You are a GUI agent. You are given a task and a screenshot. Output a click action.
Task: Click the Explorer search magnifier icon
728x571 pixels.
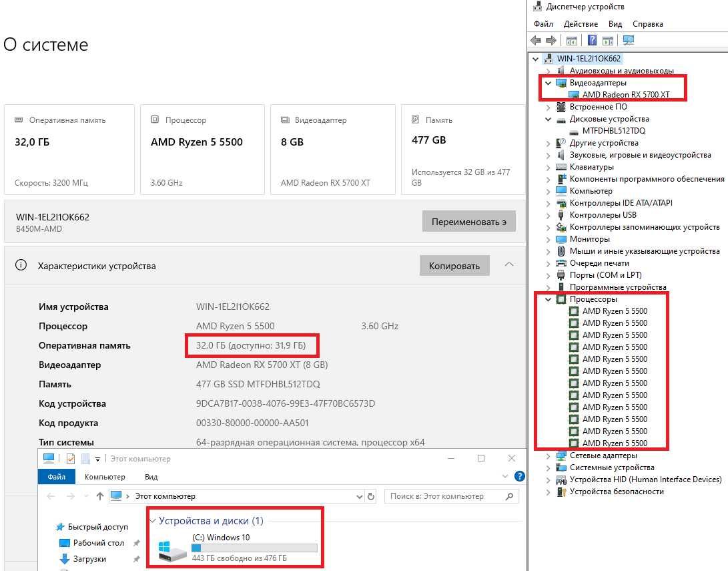(x=509, y=496)
